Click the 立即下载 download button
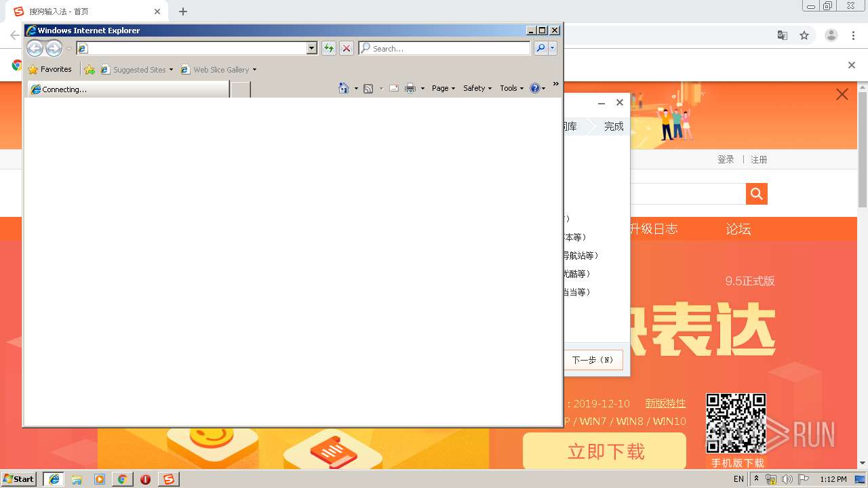The image size is (868, 488). pyautogui.click(x=606, y=451)
